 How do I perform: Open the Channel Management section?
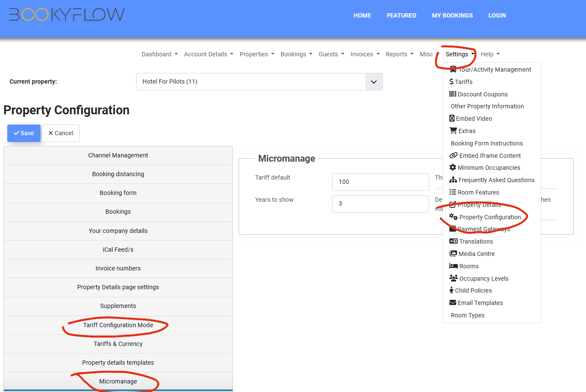(118, 155)
